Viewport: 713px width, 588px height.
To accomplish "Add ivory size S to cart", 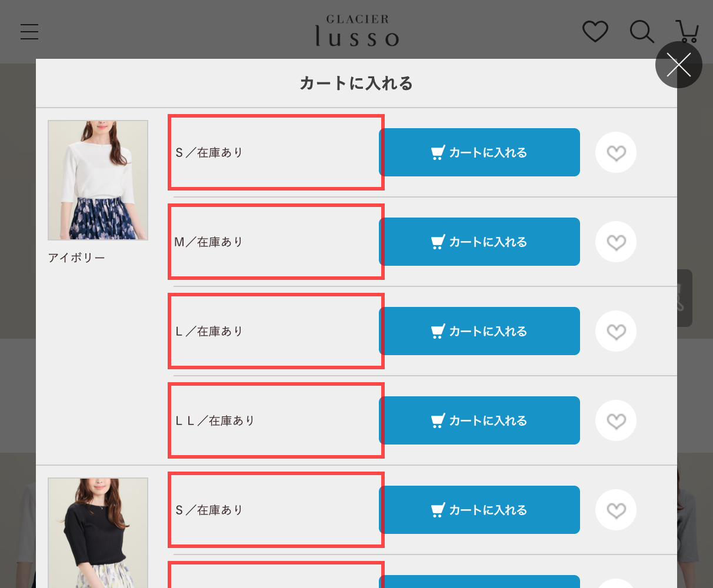I will 479,152.
